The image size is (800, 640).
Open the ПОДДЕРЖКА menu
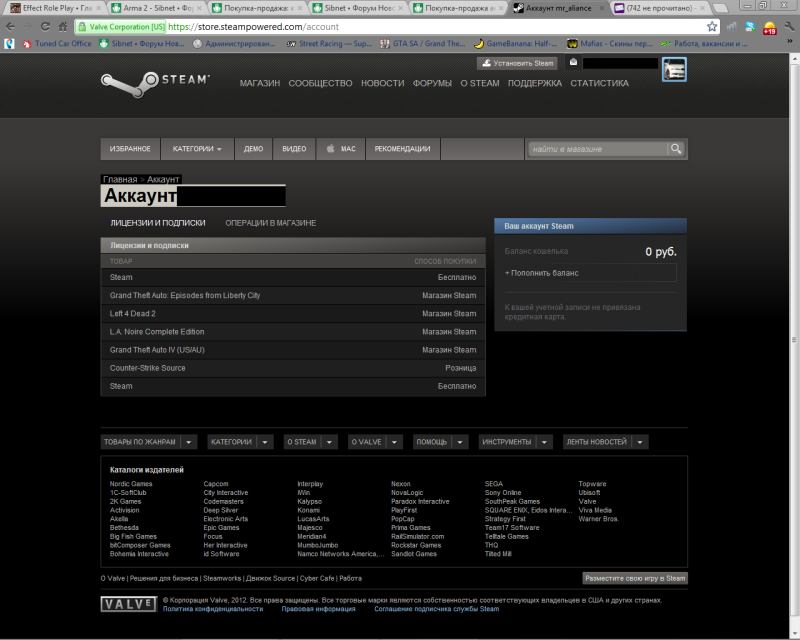[535, 83]
